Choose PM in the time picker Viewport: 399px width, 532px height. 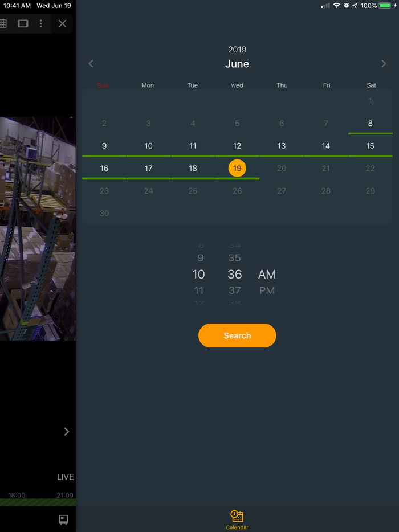pos(267,290)
